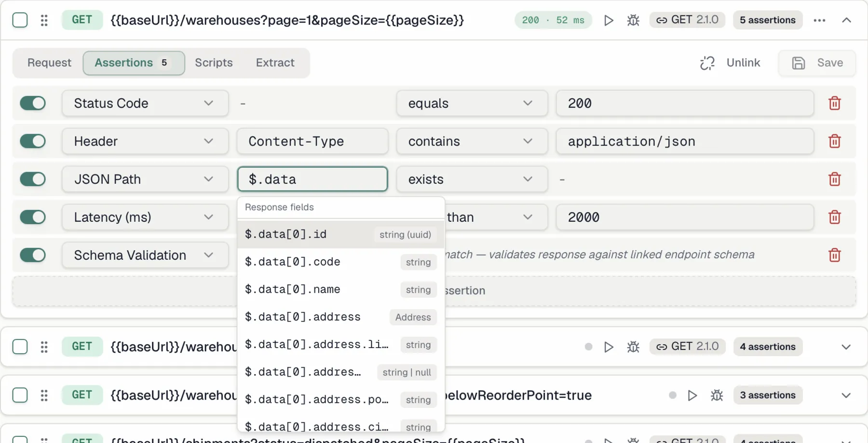The height and width of the screenshot is (443, 868).
Task: Click the 5 assertions badge
Action: coord(768,20)
